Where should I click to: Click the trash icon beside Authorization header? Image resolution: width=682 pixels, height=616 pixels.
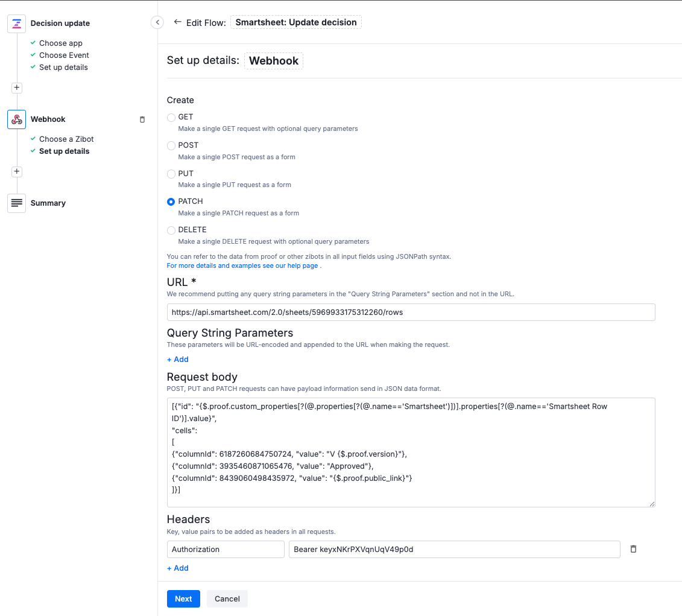633,549
